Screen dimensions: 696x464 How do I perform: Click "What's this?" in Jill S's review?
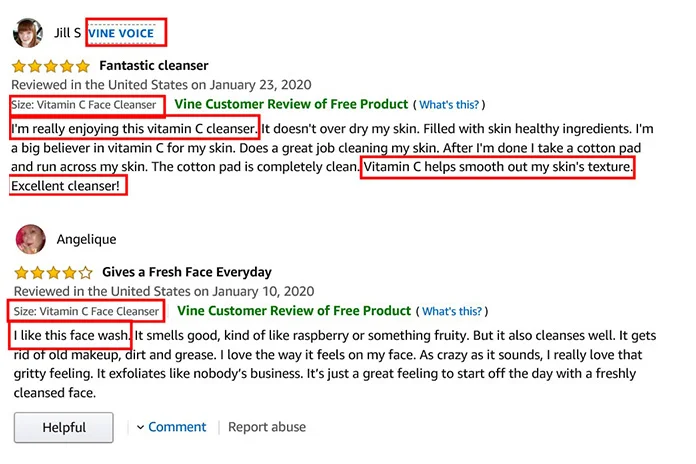pyautogui.click(x=449, y=104)
